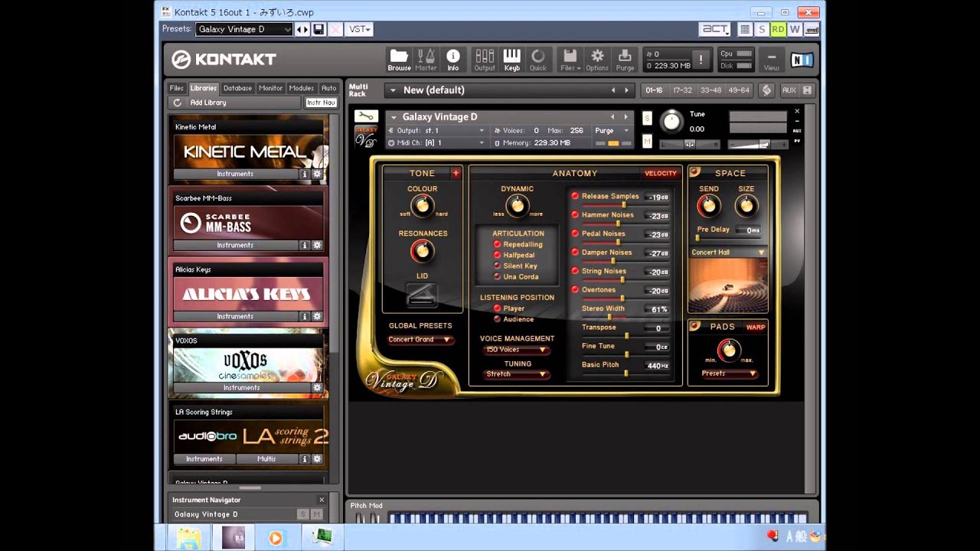Select the piano LID position icon
Screen dimensions: 980x551
(x=422, y=294)
